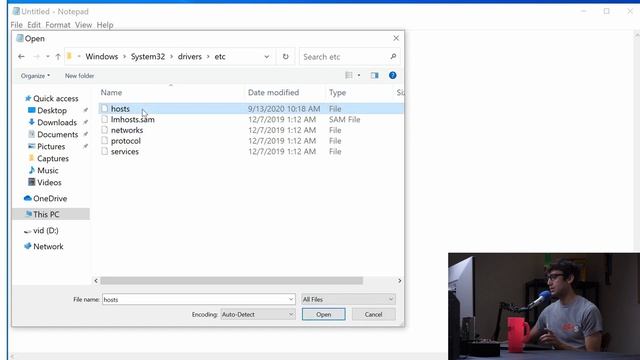This screenshot has width=640, height=360.
Task: Toggle the preview pane icon
Action: click(374, 76)
